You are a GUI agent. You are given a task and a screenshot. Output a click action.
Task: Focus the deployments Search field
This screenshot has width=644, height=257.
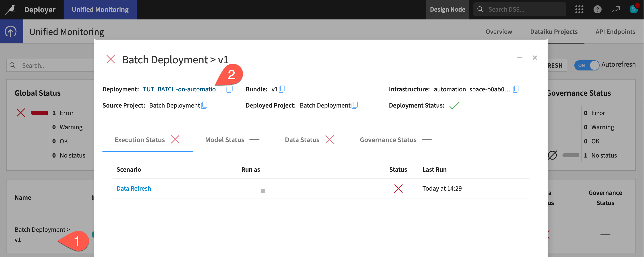coord(57,65)
